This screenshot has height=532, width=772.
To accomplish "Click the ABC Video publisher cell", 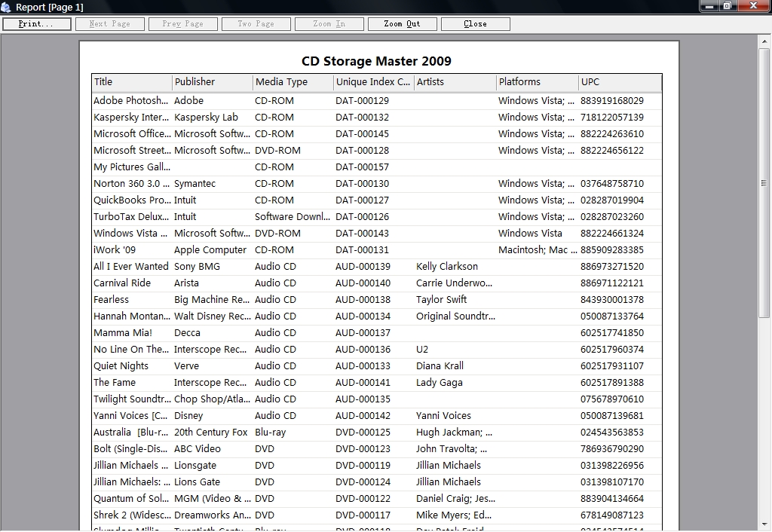I will pos(198,449).
